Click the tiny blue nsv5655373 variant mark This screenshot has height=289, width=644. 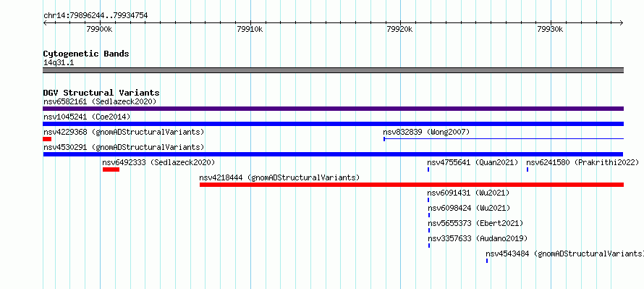click(x=429, y=230)
